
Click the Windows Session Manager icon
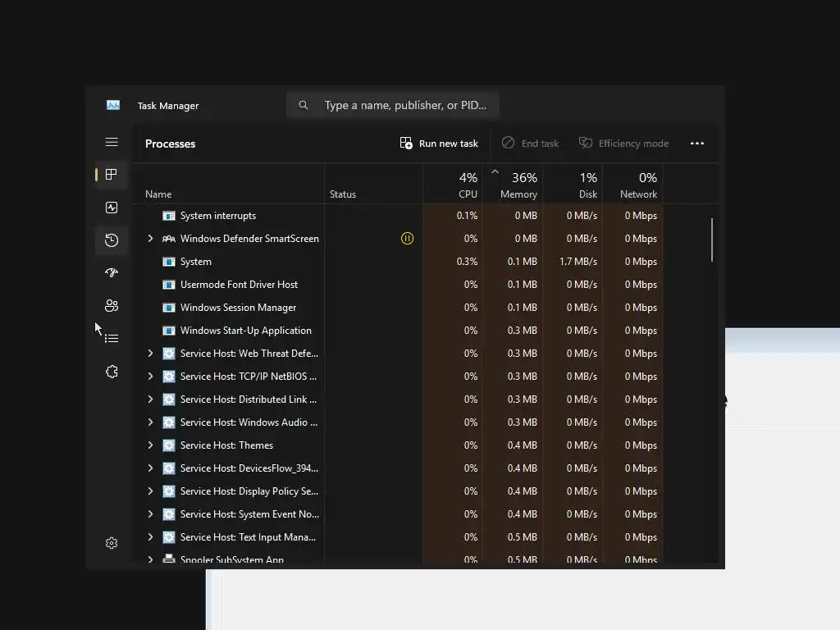(169, 308)
